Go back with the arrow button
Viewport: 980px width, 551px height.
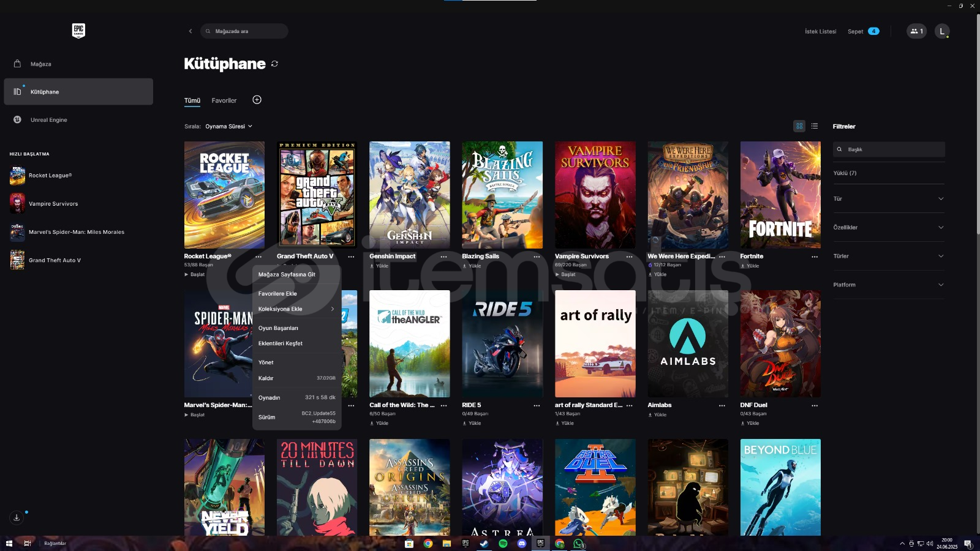[190, 31]
